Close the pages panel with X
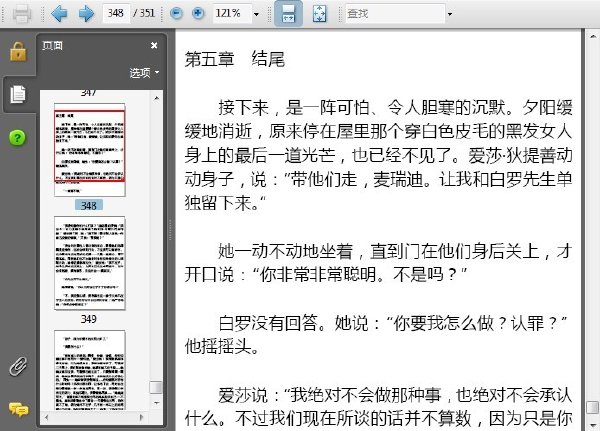Viewport: 600px width, 431px height. click(x=154, y=46)
